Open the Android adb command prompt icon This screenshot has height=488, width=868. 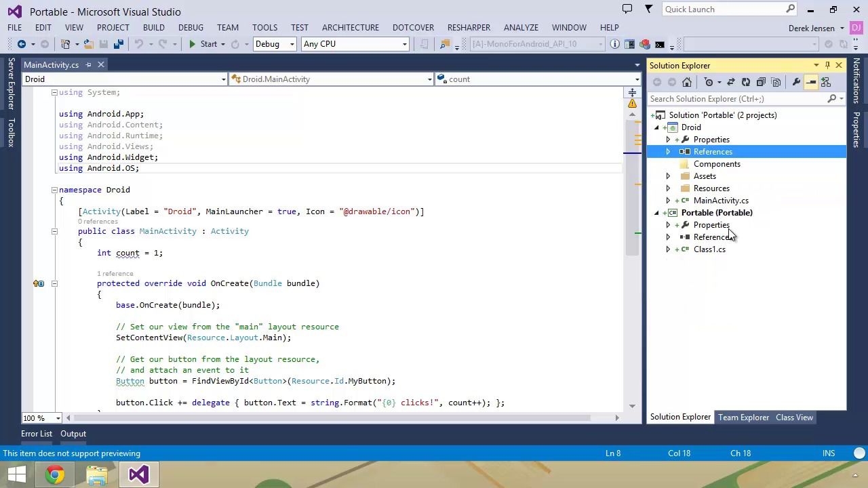coord(659,44)
